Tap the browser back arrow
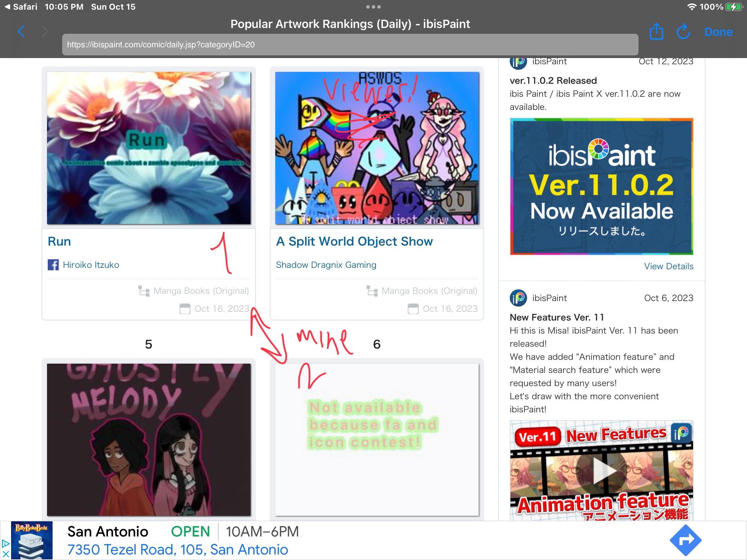The height and width of the screenshot is (560, 747). [x=21, y=32]
